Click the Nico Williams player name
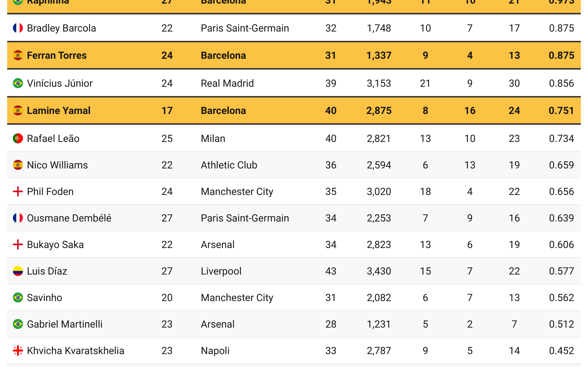Viewport: 588px width, 367px height. (57, 165)
